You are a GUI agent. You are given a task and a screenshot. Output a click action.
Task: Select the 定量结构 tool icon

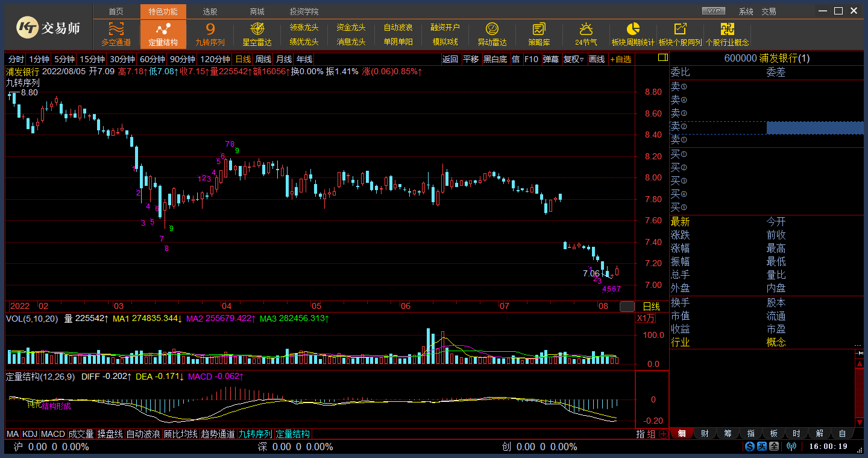[x=163, y=34]
